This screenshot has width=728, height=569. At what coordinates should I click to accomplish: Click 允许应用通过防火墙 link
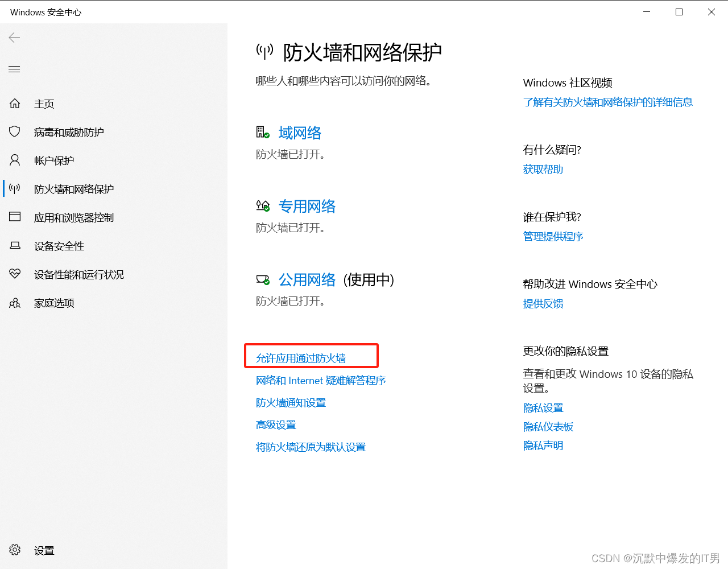[301, 358]
